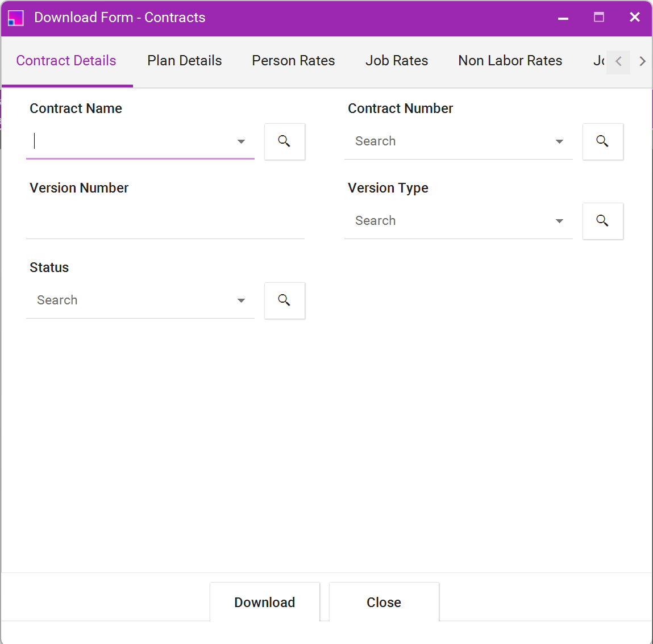Select the Job Rates tab

(x=397, y=61)
